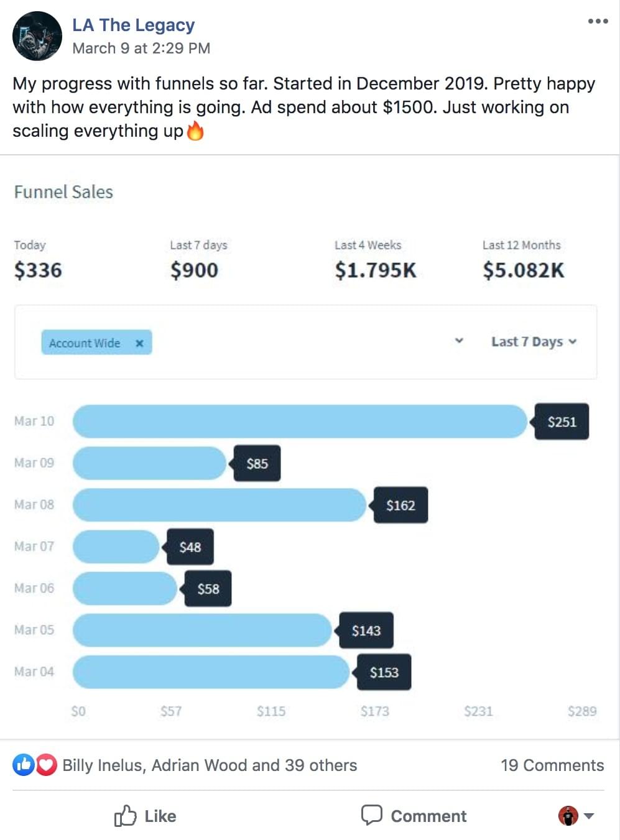Click the Mar 08 bar in chart
Image resolution: width=620 pixels, height=840 pixels.
point(220,505)
